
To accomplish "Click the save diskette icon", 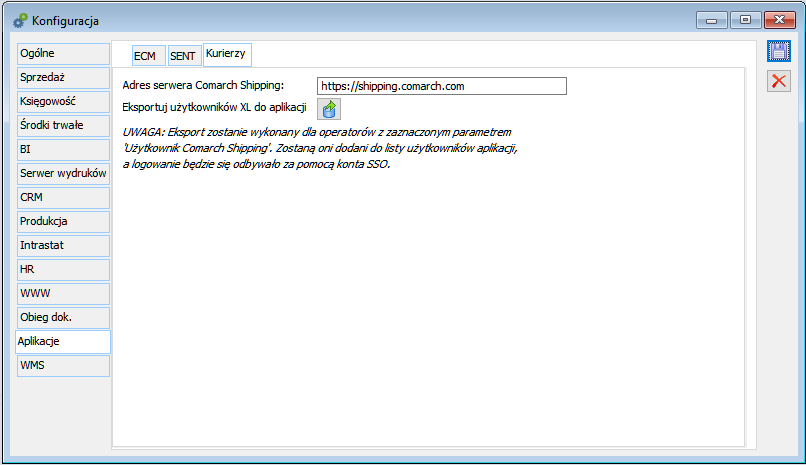I will [x=779, y=51].
